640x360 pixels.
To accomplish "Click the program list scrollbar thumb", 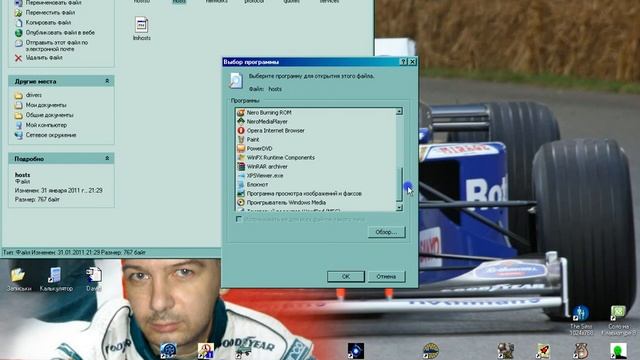I will (399, 184).
